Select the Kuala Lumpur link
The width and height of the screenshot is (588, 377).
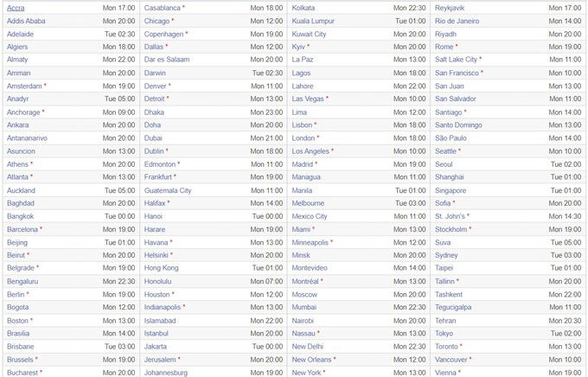pos(313,21)
